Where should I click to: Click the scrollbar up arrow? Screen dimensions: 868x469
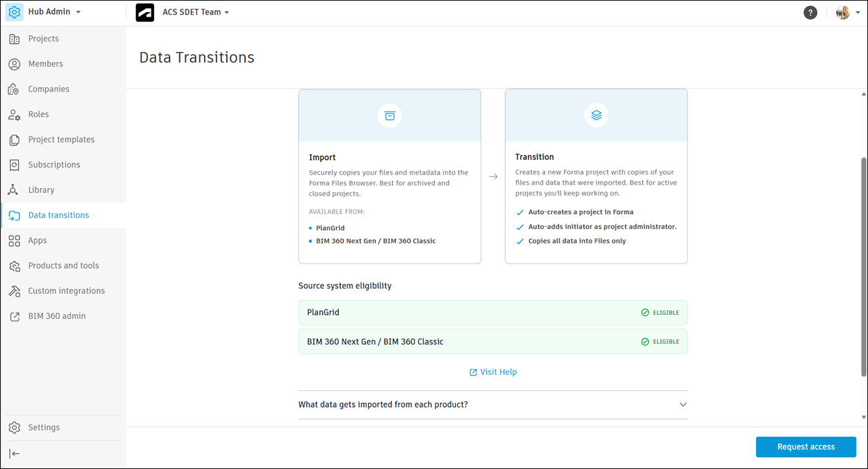pyautogui.click(x=864, y=95)
